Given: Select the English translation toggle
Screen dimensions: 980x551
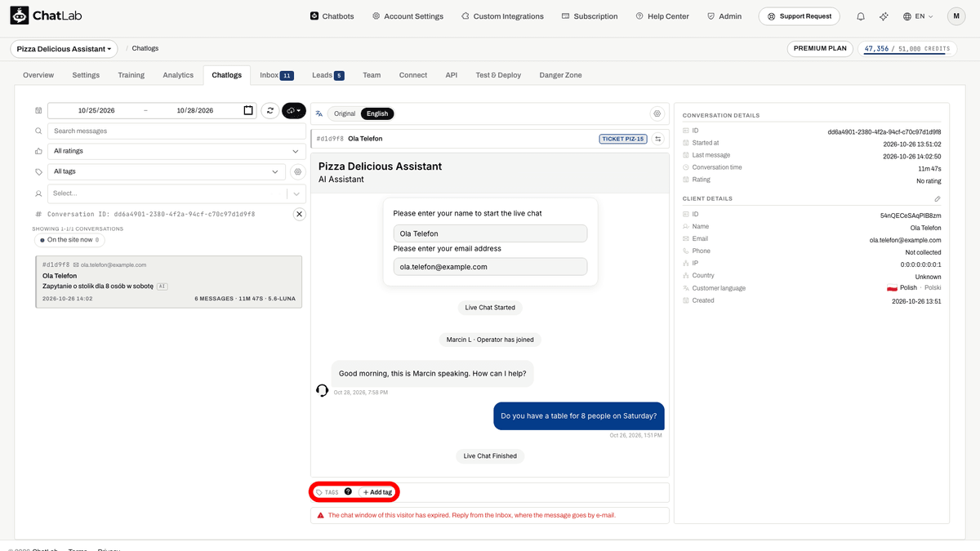Looking at the screenshot, I should pyautogui.click(x=377, y=113).
